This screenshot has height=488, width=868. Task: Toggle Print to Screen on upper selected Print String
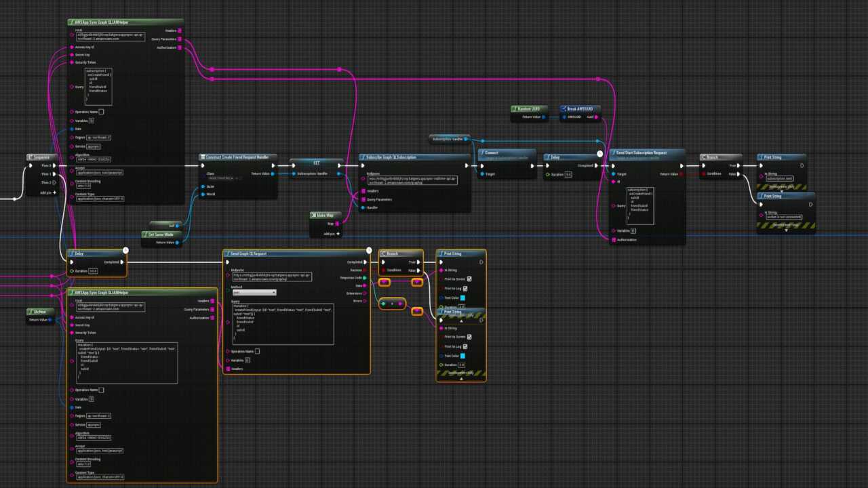coord(469,279)
